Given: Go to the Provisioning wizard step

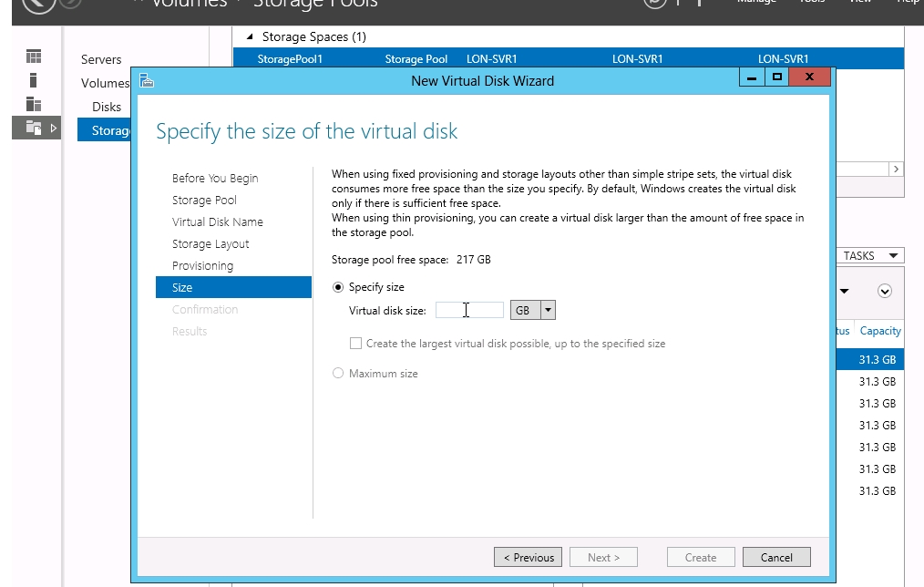Looking at the screenshot, I should pyautogui.click(x=202, y=266).
